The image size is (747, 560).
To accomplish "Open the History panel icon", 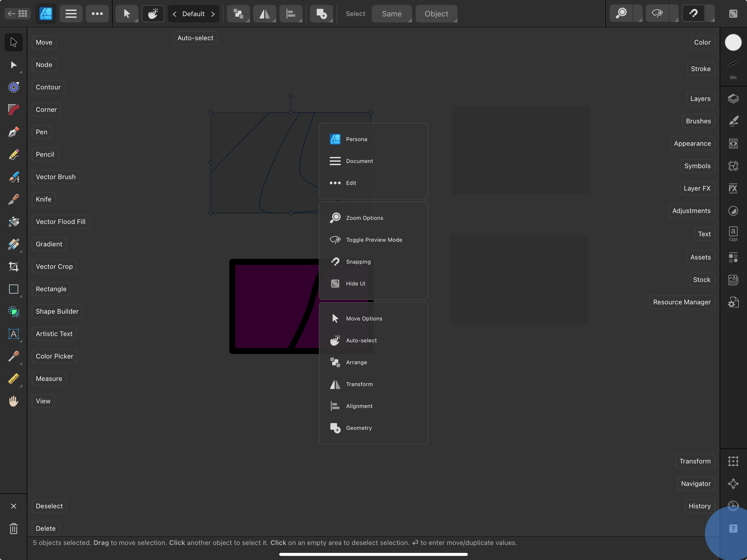I will coord(733,506).
